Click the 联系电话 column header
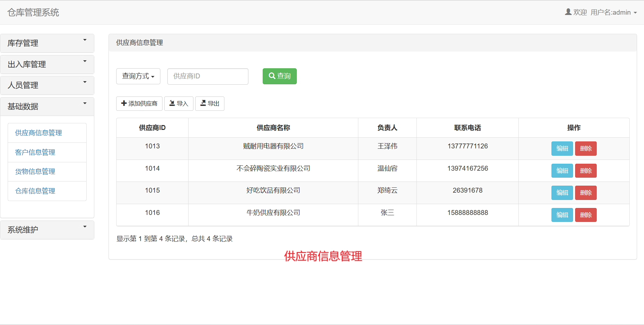Image resolution: width=644 pixels, height=325 pixels. (468, 128)
